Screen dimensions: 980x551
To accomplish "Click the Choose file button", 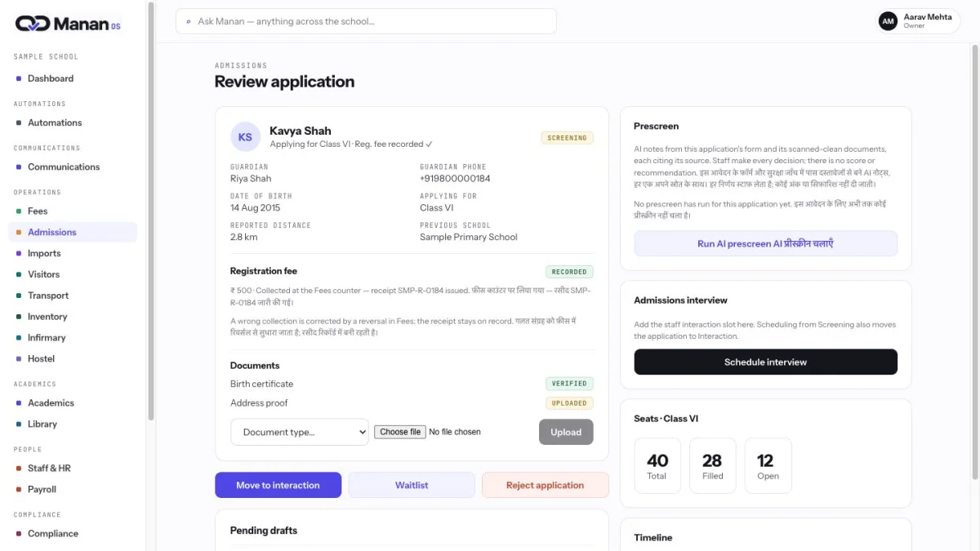I will 400,432.
